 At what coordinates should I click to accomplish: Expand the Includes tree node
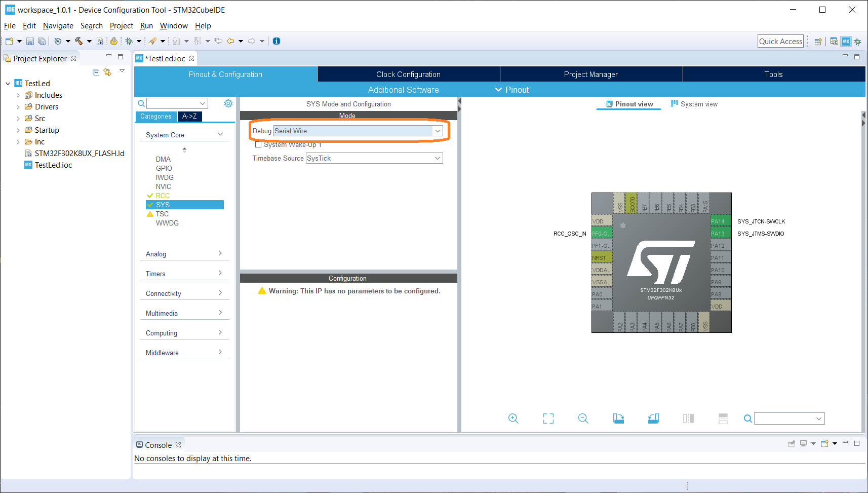(18, 95)
